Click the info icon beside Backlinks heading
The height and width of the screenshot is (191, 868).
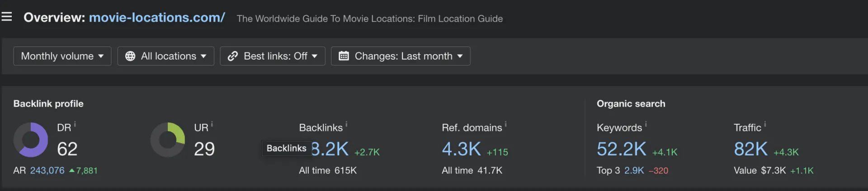(x=346, y=124)
